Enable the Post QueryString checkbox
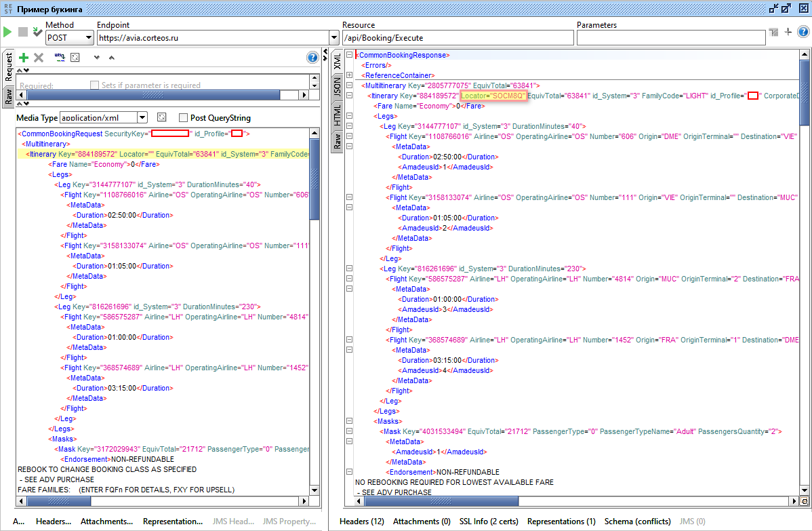This screenshot has width=812, height=531. [183, 117]
